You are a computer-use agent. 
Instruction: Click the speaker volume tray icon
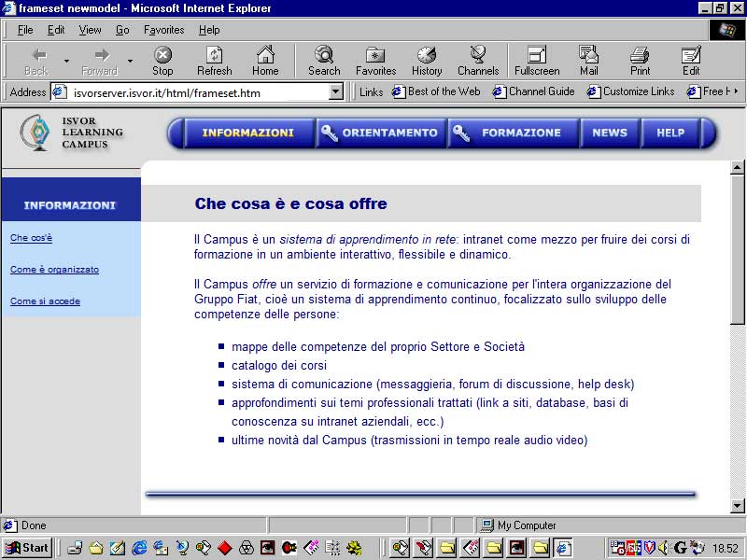click(x=663, y=548)
